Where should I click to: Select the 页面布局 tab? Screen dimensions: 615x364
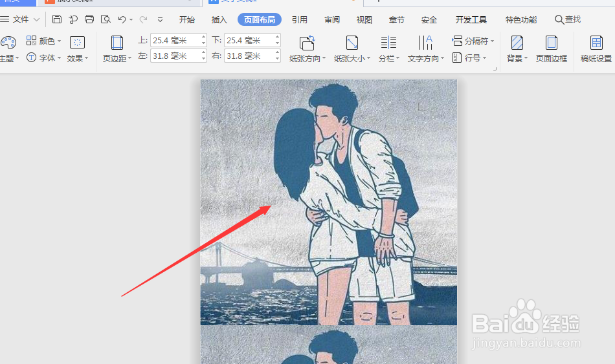click(259, 19)
